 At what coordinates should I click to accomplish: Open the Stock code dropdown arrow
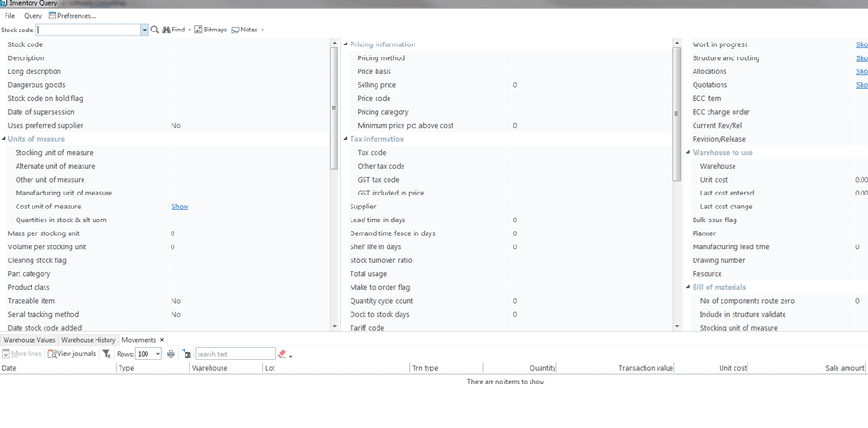click(145, 30)
